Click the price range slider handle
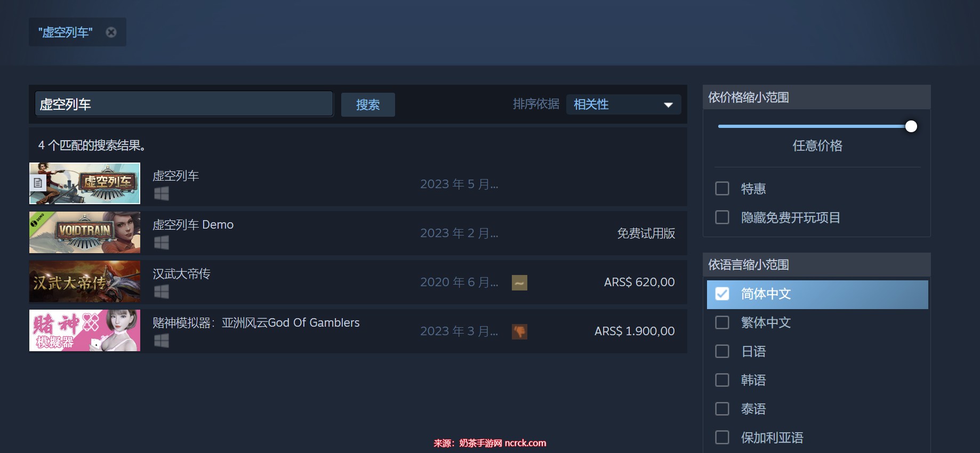 [911, 126]
